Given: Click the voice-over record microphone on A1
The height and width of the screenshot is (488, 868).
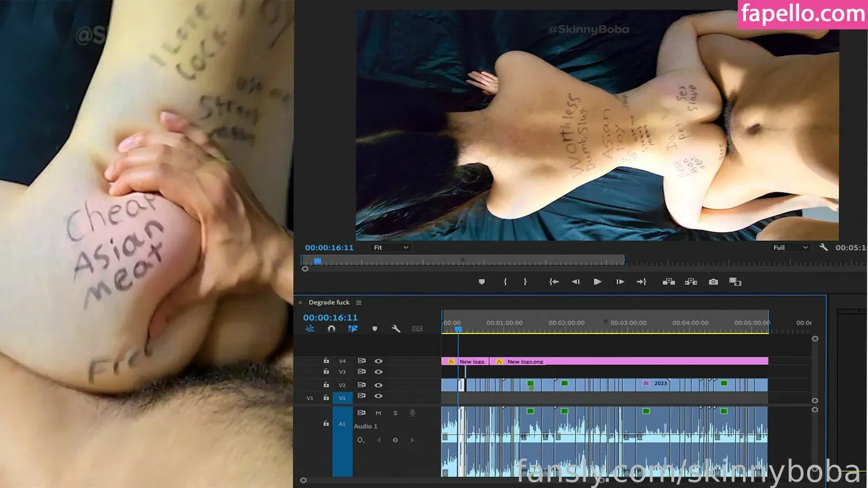Looking at the screenshot, I should [412, 413].
